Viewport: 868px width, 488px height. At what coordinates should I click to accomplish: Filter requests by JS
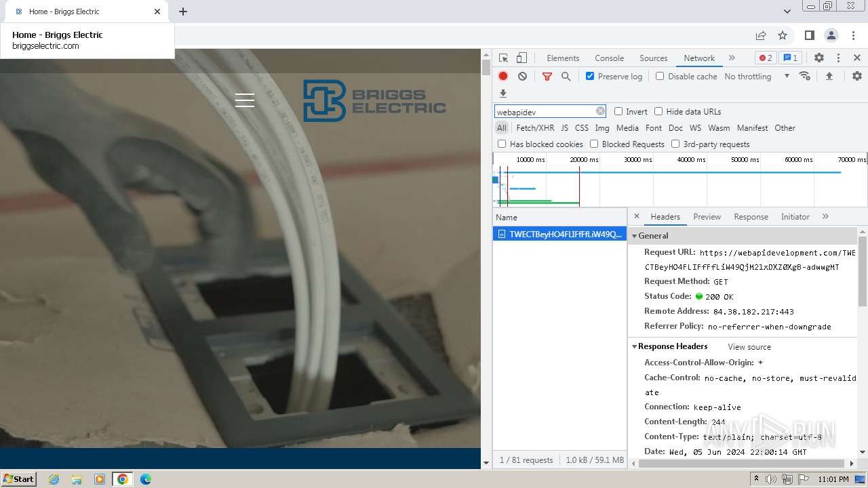(564, 128)
